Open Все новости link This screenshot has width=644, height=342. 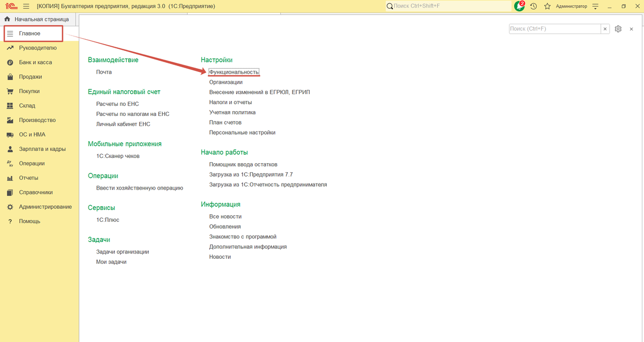pos(225,216)
